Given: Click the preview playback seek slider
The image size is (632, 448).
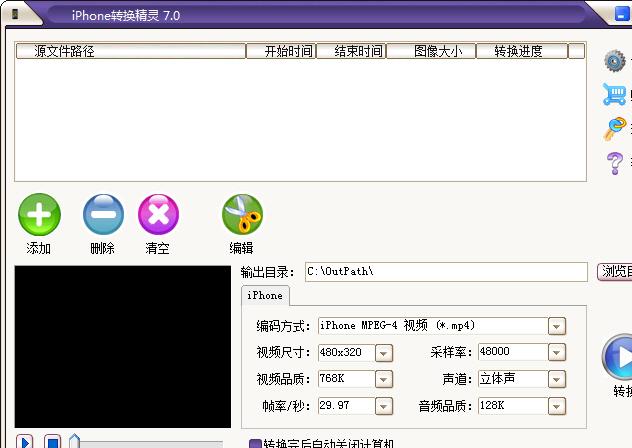Looking at the screenshot, I should tap(150, 441).
